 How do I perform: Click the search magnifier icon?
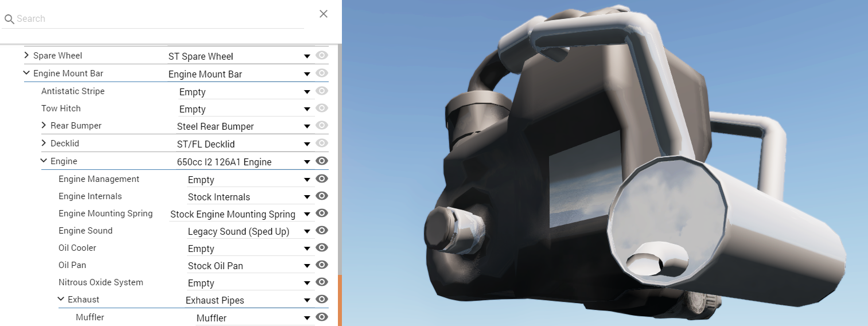[x=9, y=19]
